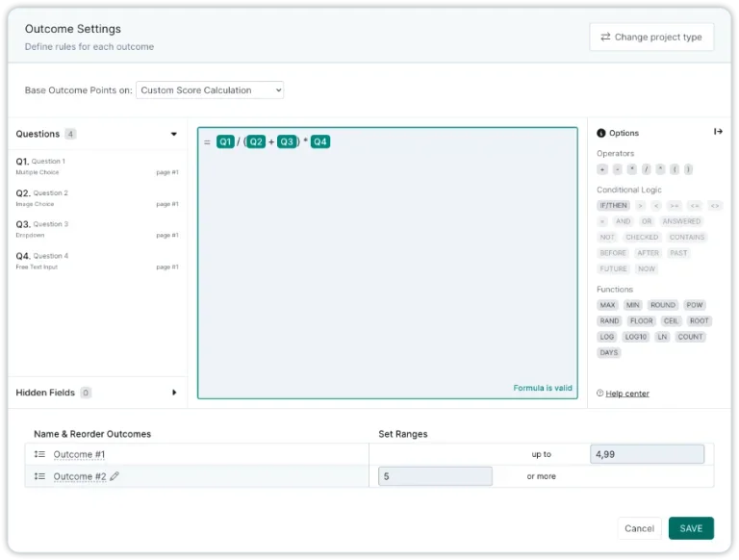Collapse the Questions list arrow
This screenshot has width=739, height=560.
click(x=174, y=134)
